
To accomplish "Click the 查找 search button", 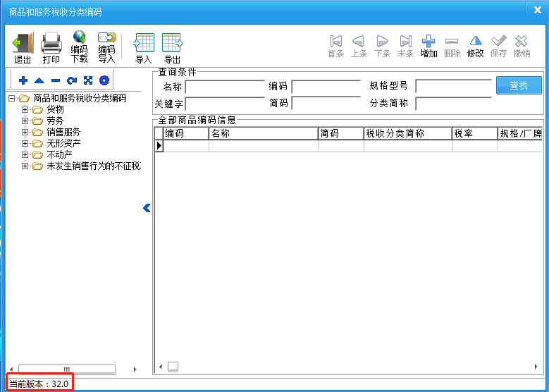I will [x=519, y=85].
